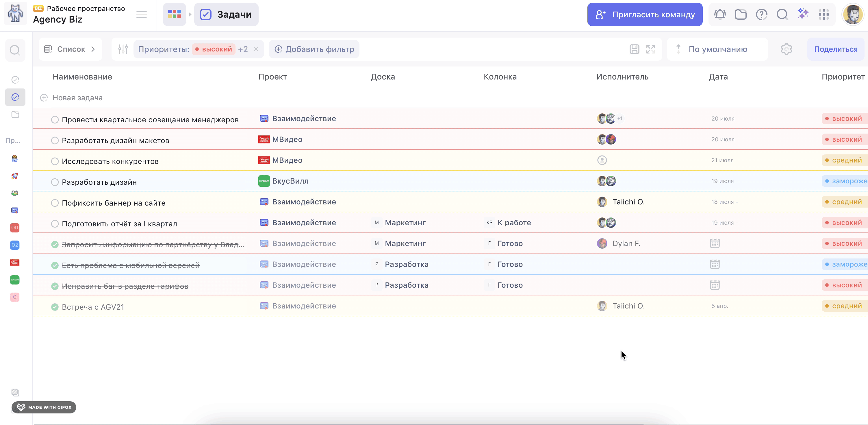Open the notifications bell icon

coord(720,14)
